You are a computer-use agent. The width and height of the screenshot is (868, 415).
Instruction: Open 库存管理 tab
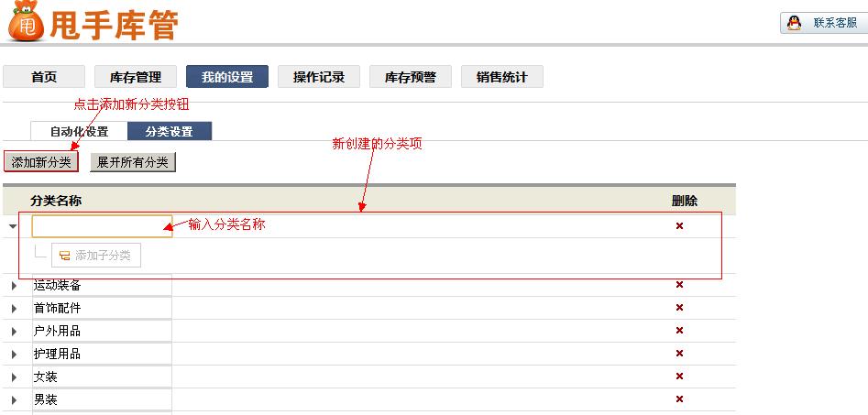pos(136,77)
